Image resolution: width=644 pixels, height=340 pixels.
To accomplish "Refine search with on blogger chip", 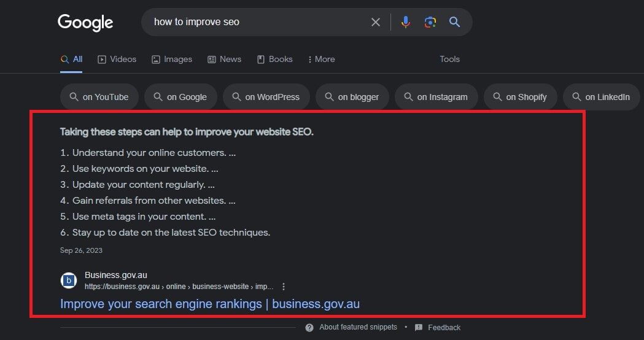I will 352,97.
